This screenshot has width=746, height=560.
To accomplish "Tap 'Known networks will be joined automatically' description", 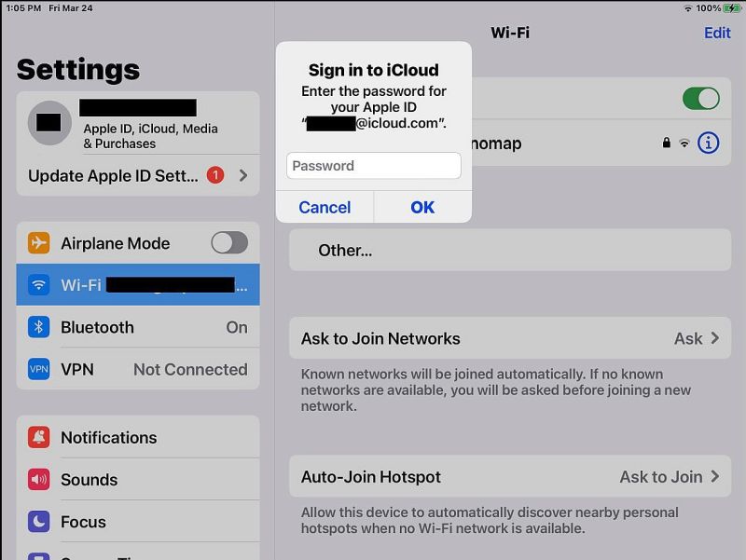I will (x=496, y=389).
